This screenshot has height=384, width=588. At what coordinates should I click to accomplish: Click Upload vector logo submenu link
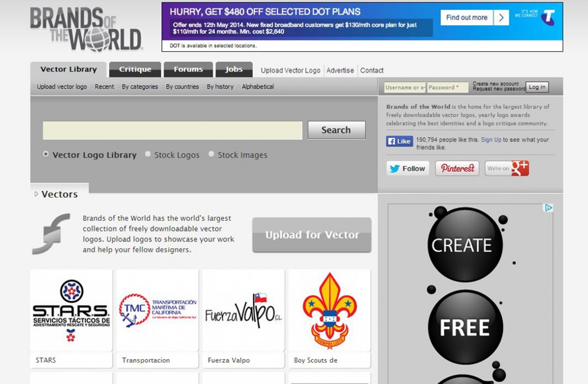click(62, 87)
